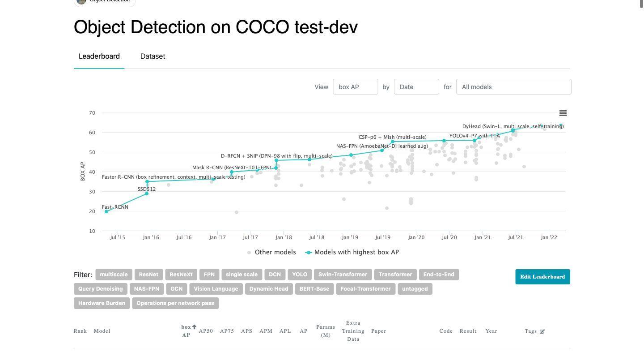Open the chart hamburger context menu
644x352 pixels.
click(563, 113)
